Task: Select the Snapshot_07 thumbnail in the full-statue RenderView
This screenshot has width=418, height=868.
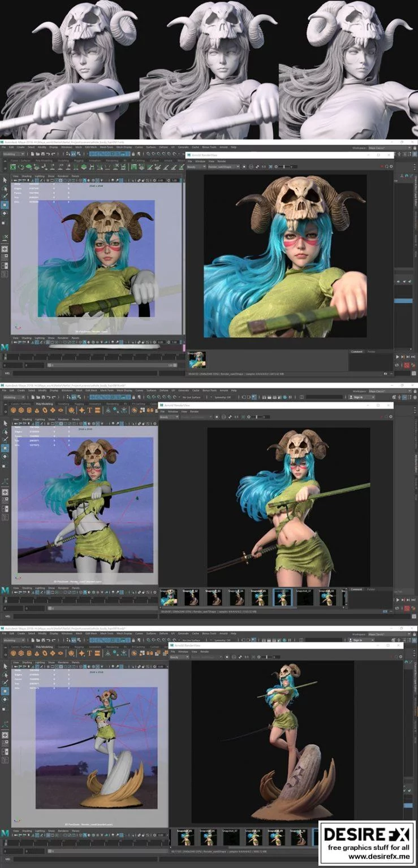Action: pos(230,837)
